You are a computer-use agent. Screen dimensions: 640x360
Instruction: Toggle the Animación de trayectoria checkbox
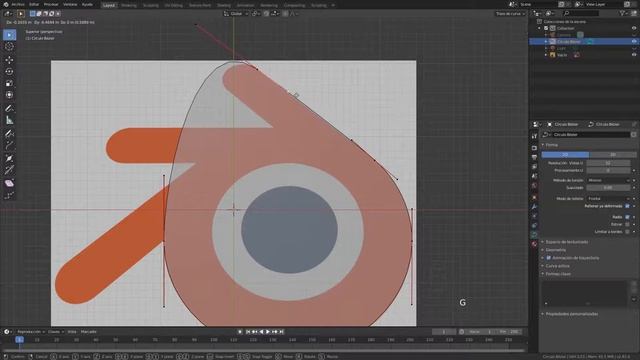coord(549,258)
